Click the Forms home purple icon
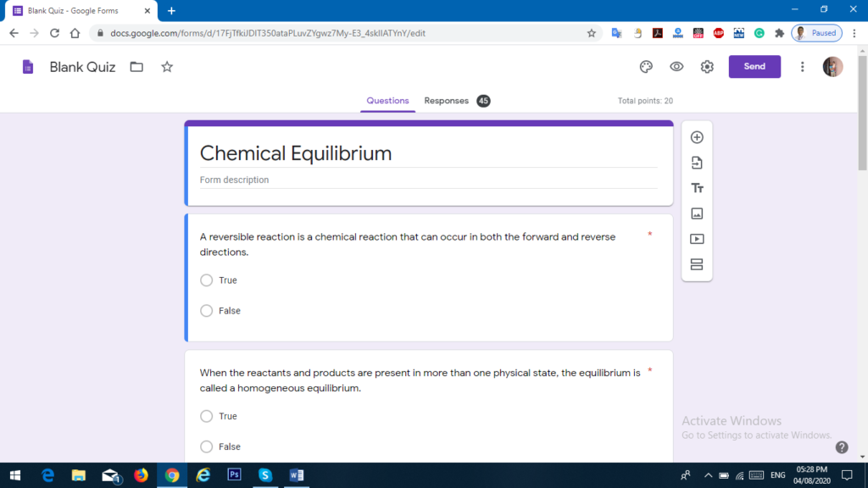This screenshot has height=488, width=868. coord(28,67)
